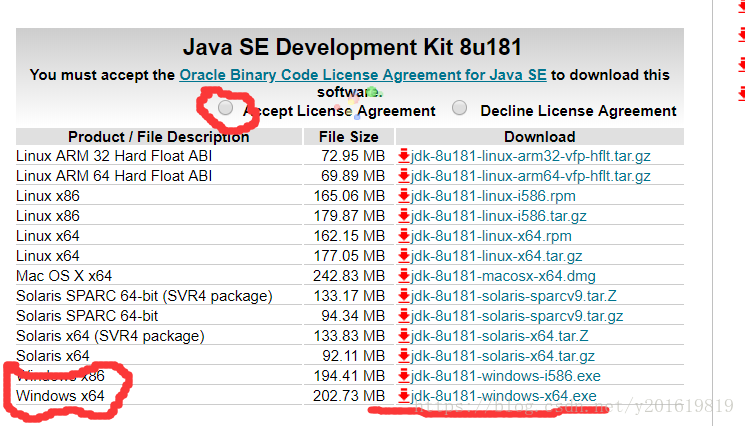Image resolution: width=745 pixels, height=426 pixels.
Task: Click the download arrow icon for macosx-x64.dmg
Action: coord(404,276)
